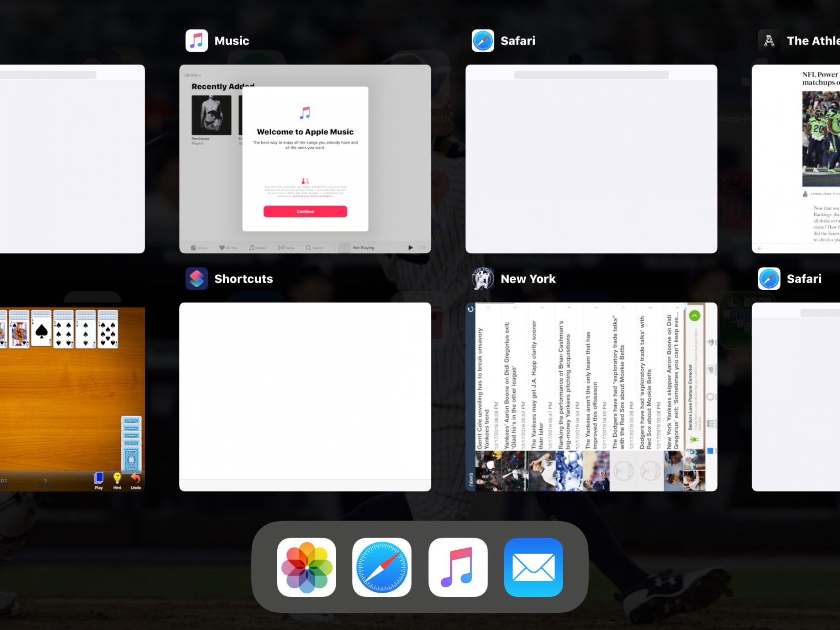The image size is (840, 630).
Task: Select the For You tab in Music
Action: coord(228,248)
